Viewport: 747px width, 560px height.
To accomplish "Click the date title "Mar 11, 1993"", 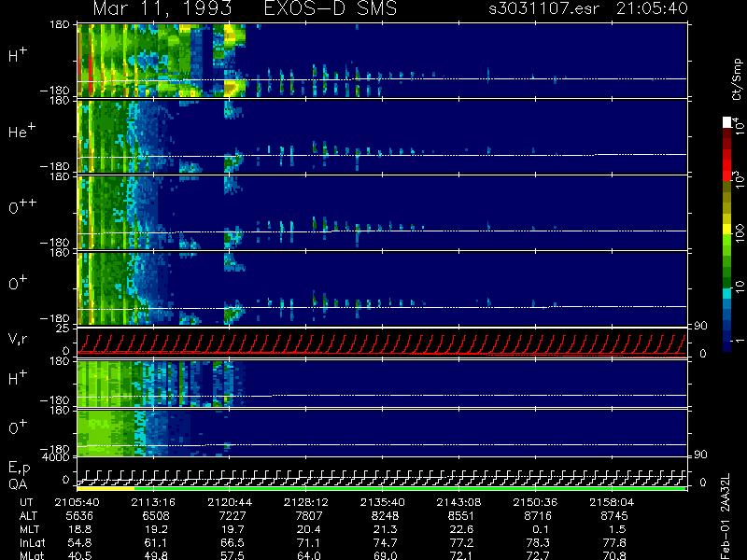I will pyautogui.click(x=162, y=8).
